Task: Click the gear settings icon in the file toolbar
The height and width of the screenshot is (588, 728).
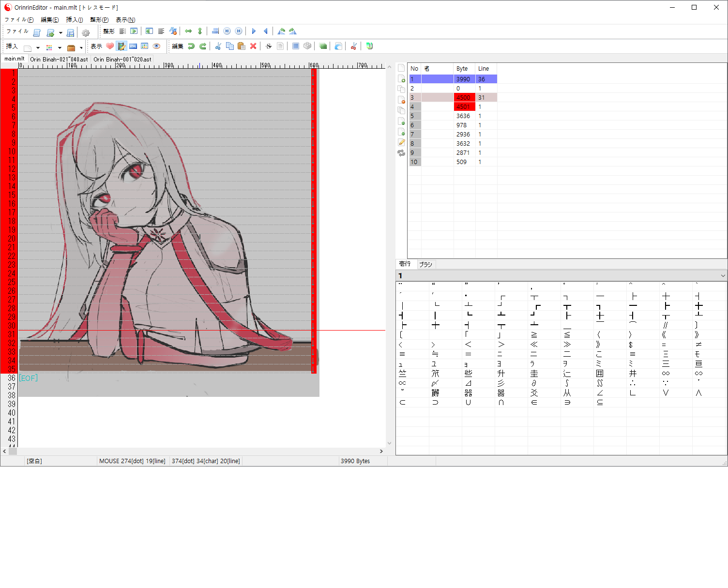Action: pyautogui.click(x=86, y=33)
